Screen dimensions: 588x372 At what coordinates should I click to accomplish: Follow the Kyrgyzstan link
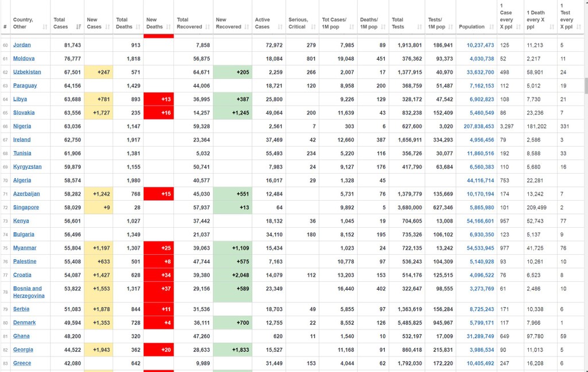click(28, 167)
